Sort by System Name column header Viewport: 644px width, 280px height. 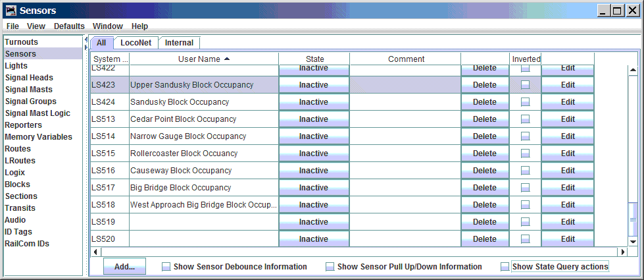point(110,59)
